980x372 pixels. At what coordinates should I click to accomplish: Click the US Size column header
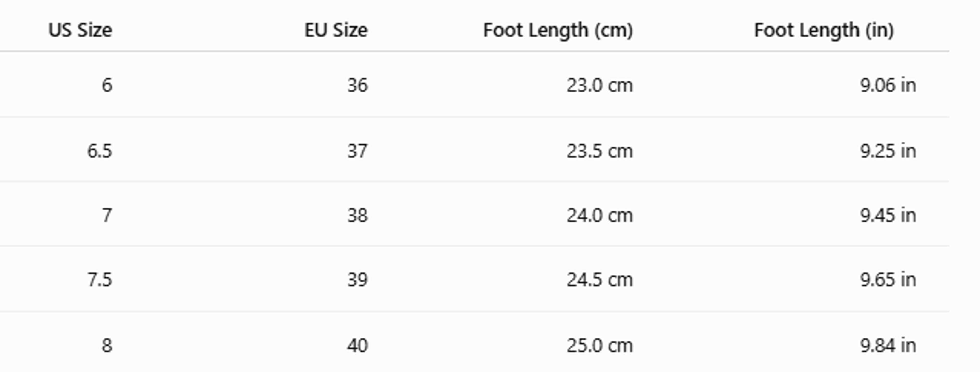click(x=80, y=30)
